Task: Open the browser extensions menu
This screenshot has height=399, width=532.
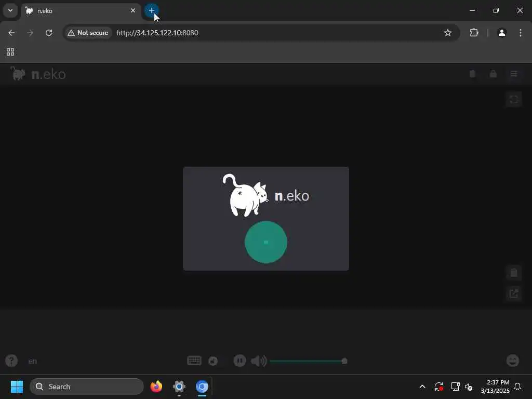Action: 474,33
